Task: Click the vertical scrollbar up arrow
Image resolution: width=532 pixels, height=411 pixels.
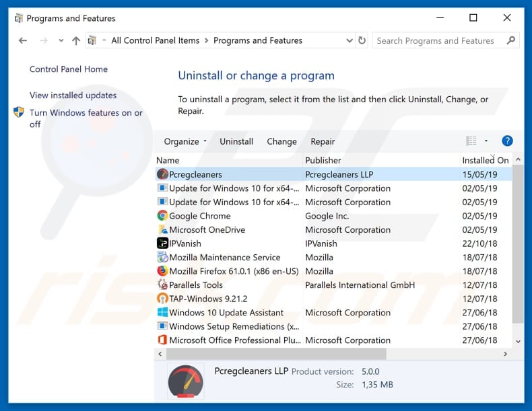Action: pyautogui.click(x=518, y=159)
